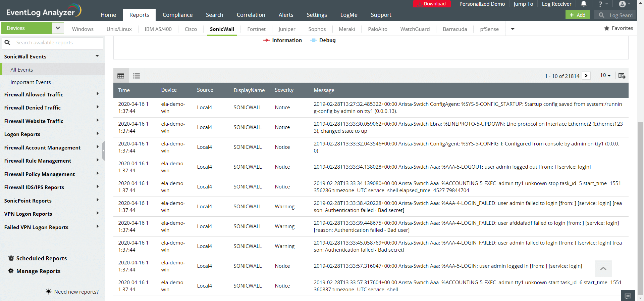
Task: Select the Fortinet device tab
Action: click(x=256, y=29)
